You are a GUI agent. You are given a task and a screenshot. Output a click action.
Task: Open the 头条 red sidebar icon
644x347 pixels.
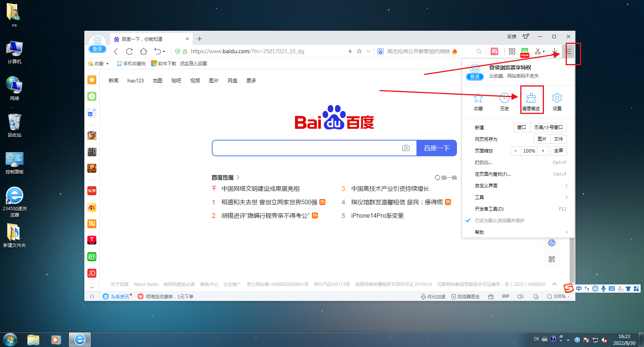click(92, 191)
